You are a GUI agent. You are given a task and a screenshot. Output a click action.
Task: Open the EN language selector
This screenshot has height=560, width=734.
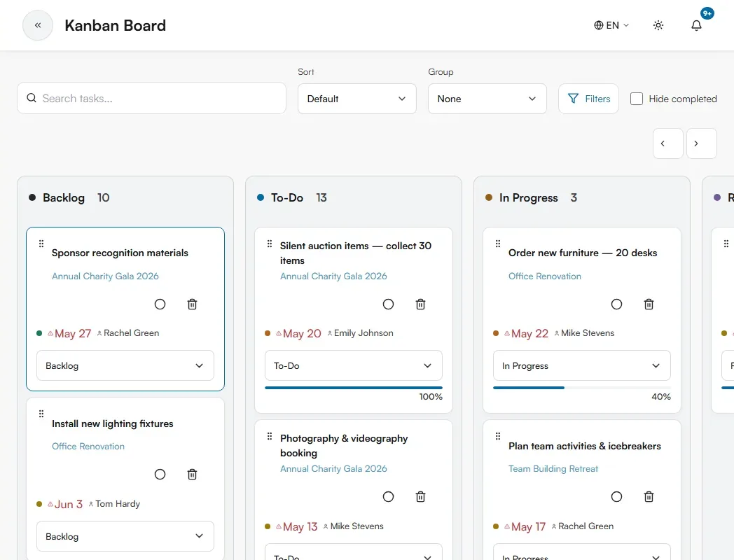(x=611, y=25)
